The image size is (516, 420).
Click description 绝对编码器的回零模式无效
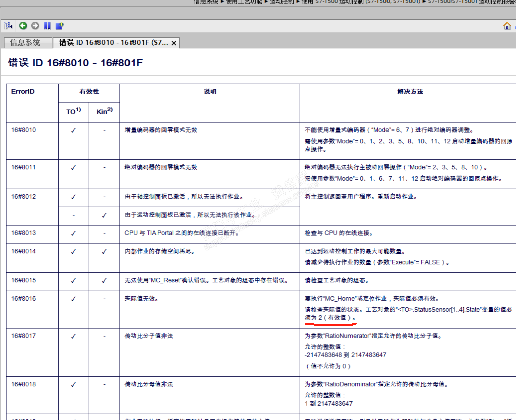pos(161,167)
